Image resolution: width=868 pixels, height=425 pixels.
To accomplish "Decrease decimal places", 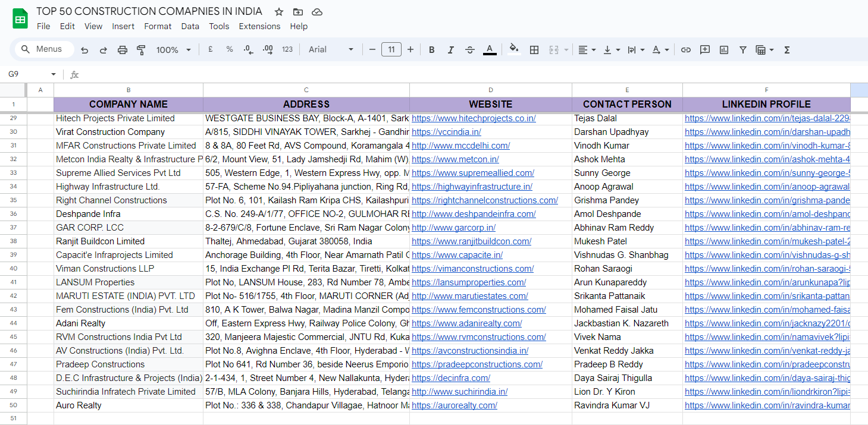I will click(249, 50).
